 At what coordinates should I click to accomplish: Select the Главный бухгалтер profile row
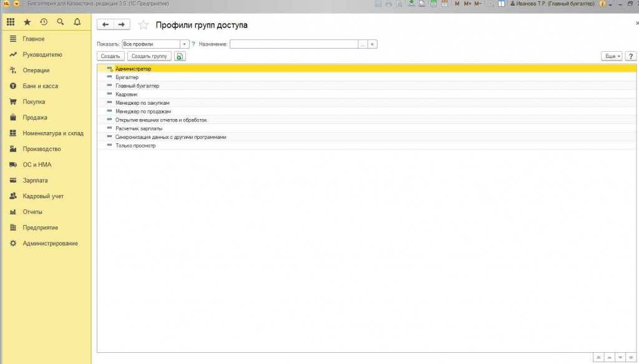click(x=137, y=85)
